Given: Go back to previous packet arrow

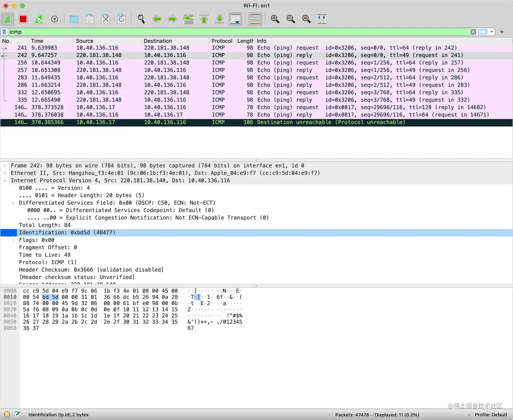Looking at the screenshot, I should point(157,19).
